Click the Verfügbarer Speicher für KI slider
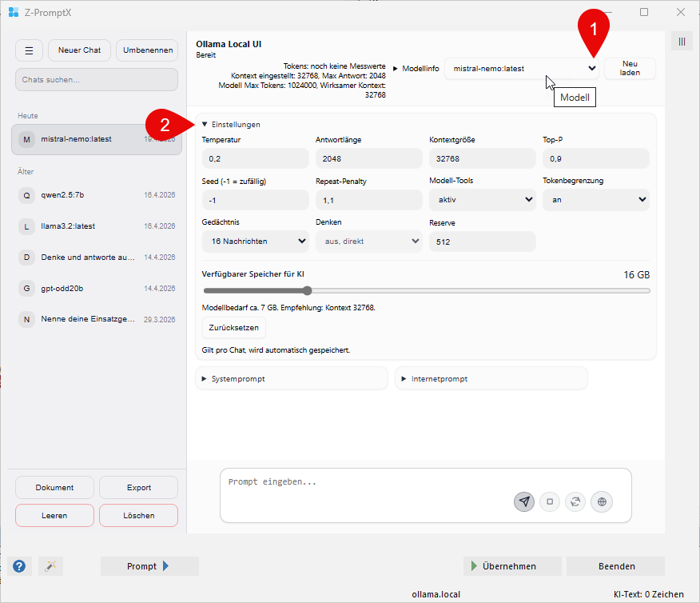 [x=427, y=290]
